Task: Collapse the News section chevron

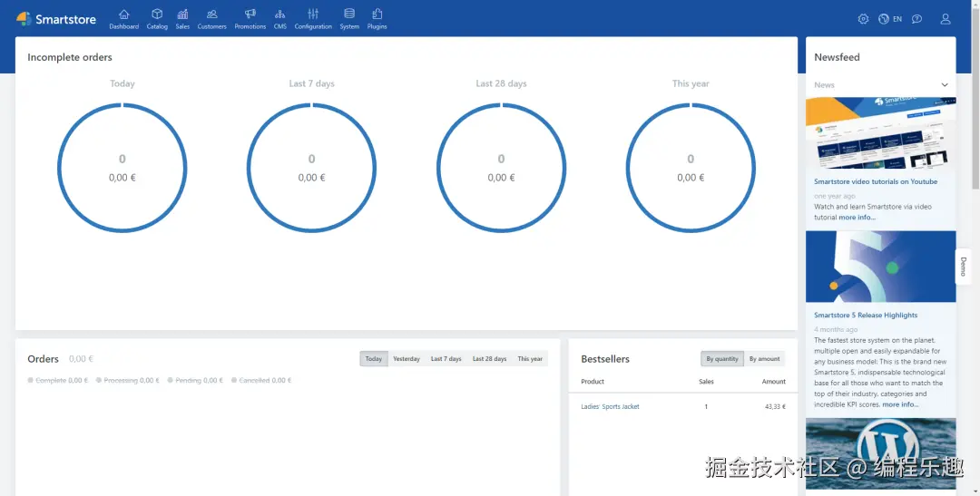Action: tap(945, 85)
